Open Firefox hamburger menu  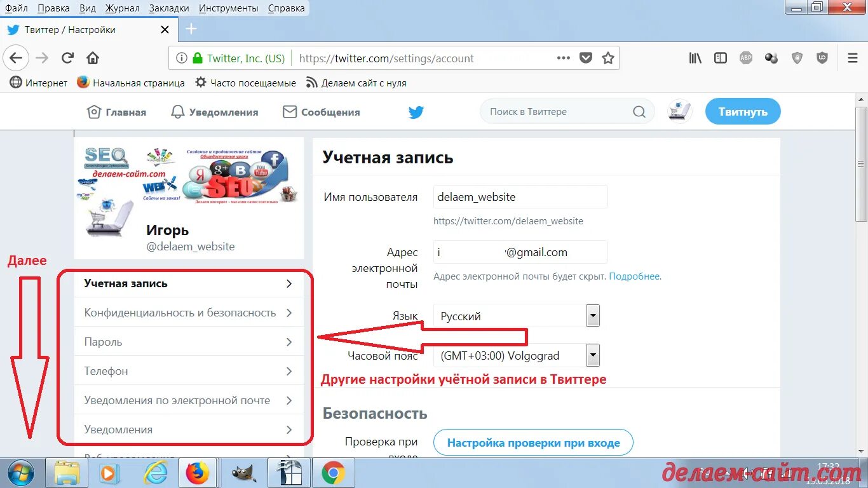tap(853, 58)
